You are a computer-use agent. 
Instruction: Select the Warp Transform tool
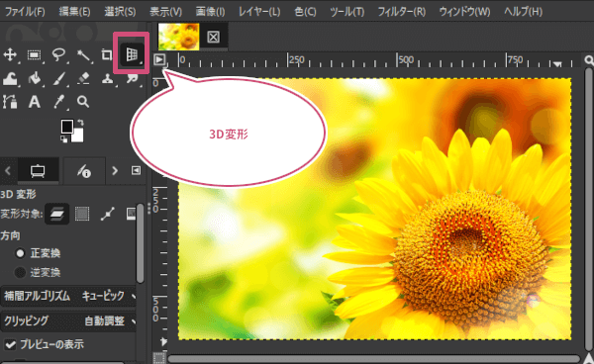(10, 79)
